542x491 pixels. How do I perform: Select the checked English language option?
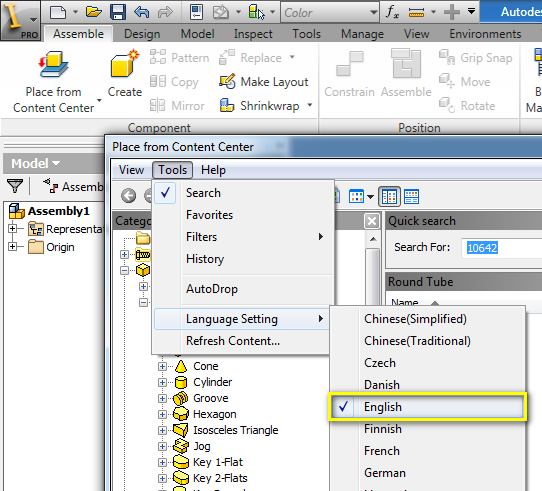click(x=427, y=407)
